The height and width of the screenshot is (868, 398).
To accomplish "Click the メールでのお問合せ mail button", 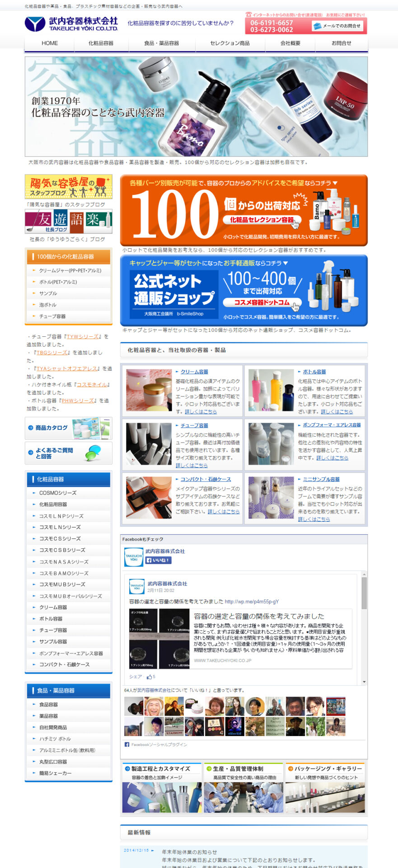I will 337,26.
